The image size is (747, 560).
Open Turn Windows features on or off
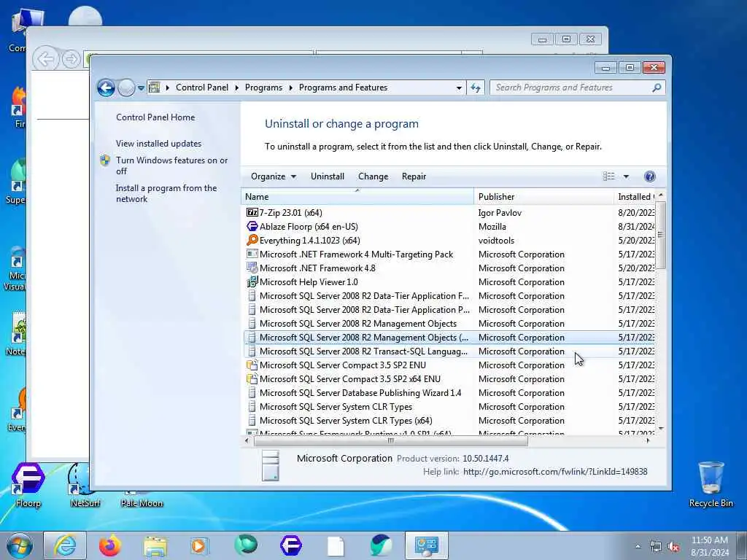pyautogui.click(x=172, y=166)
